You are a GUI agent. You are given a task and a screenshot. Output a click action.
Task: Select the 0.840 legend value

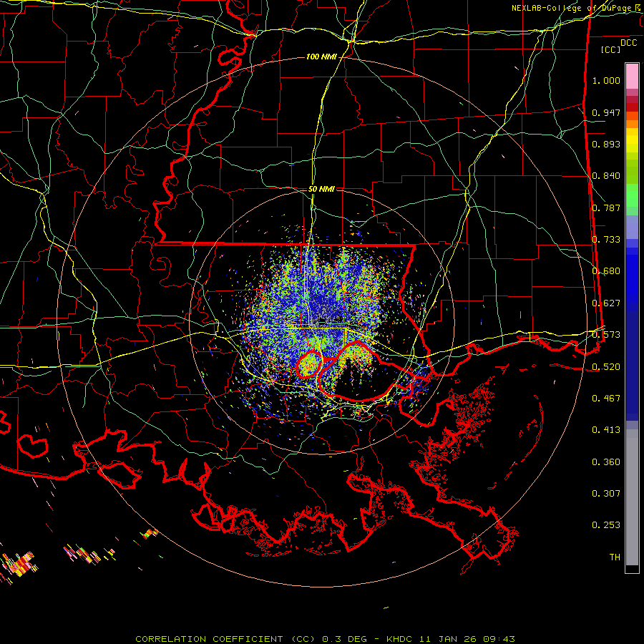(606, 176)
